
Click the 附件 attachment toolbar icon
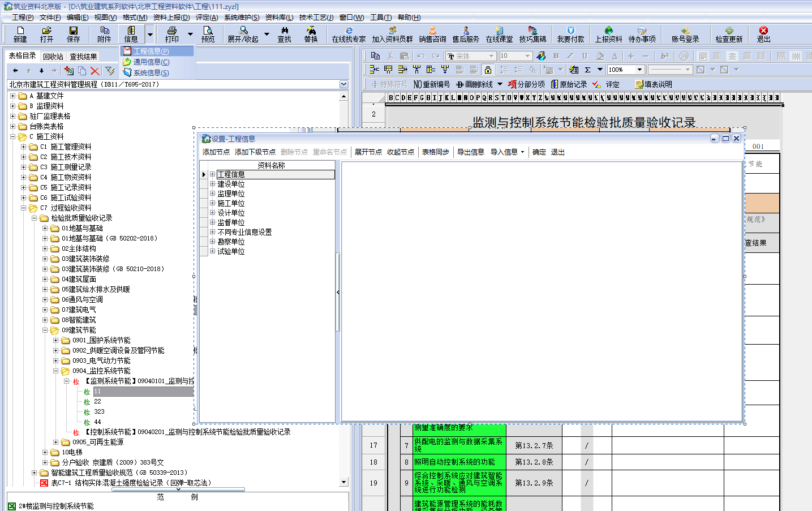(104, 34)
